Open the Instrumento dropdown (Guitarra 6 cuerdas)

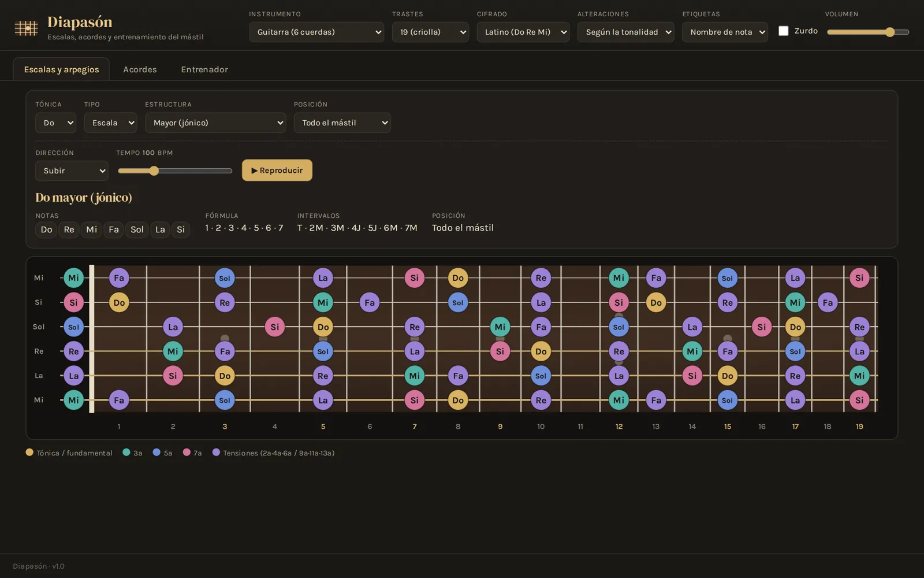click(316, 32)
